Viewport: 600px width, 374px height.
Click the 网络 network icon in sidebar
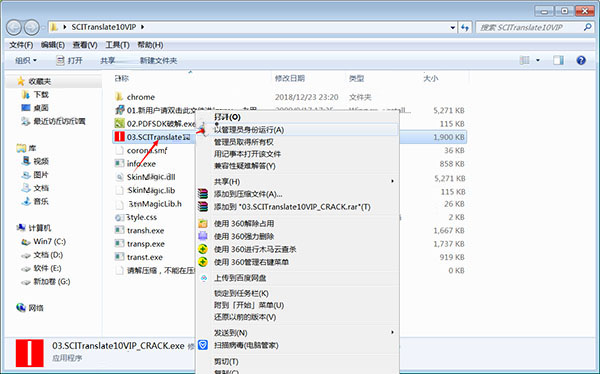point(21,307)
